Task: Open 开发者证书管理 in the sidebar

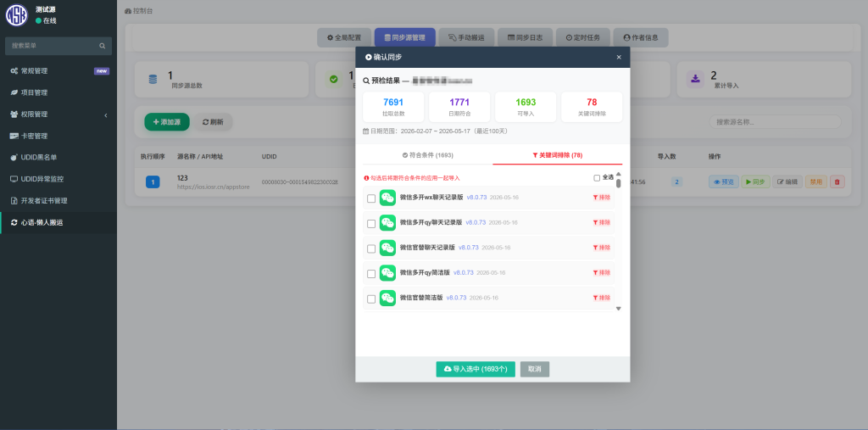Action: point(58,201)
